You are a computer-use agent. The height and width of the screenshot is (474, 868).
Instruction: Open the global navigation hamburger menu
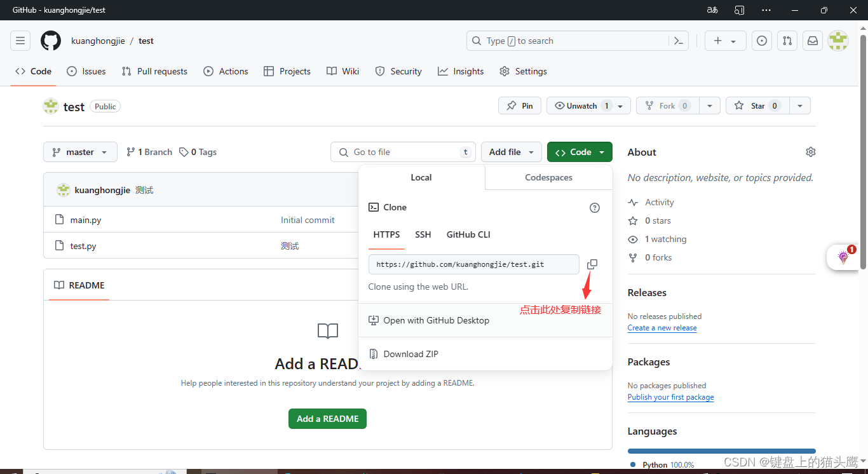pyautogui.click(x=20, y=40)
